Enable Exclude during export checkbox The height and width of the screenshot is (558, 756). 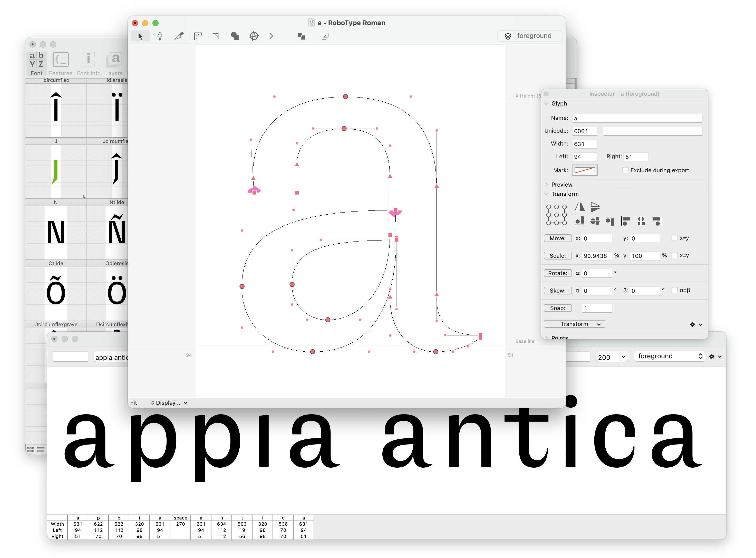625,170
